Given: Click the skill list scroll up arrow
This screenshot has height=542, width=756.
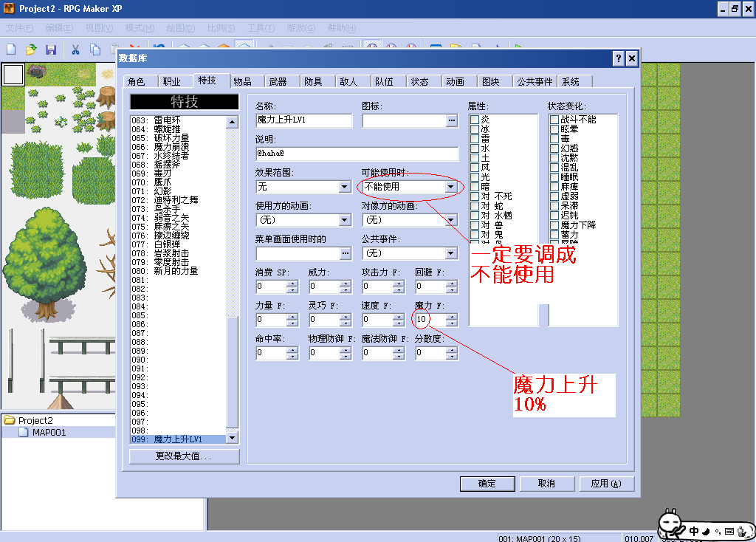Looking at the screenshot, I should (233, 122).
